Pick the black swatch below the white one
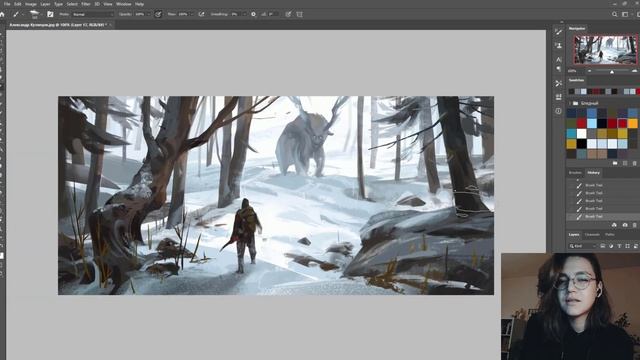 coord(581,144)
